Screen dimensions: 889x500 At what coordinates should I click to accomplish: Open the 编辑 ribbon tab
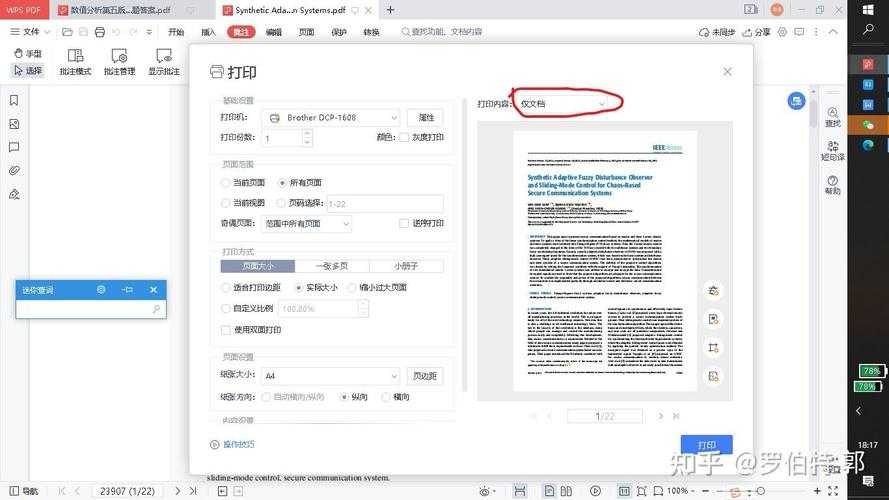274,32
